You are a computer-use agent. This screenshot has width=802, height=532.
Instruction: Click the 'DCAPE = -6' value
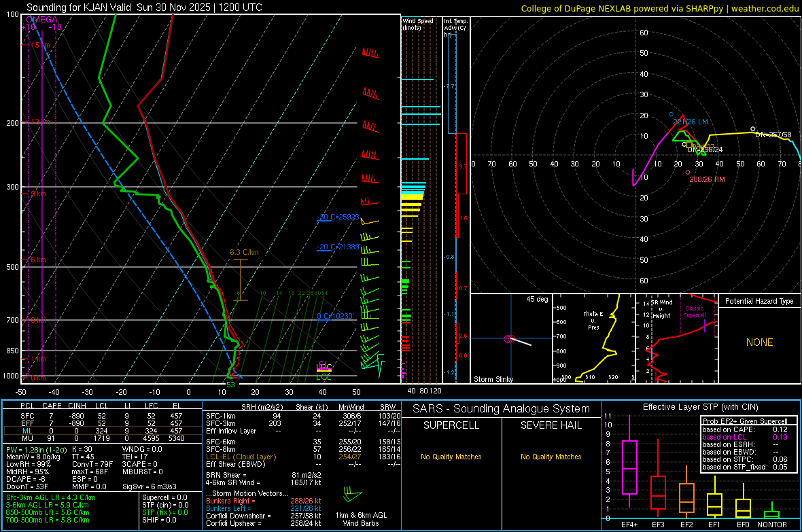click(26, 479)
